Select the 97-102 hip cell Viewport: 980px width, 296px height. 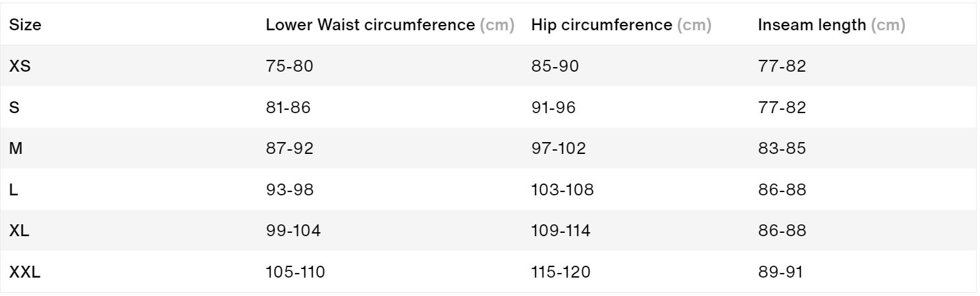(558, 149)
